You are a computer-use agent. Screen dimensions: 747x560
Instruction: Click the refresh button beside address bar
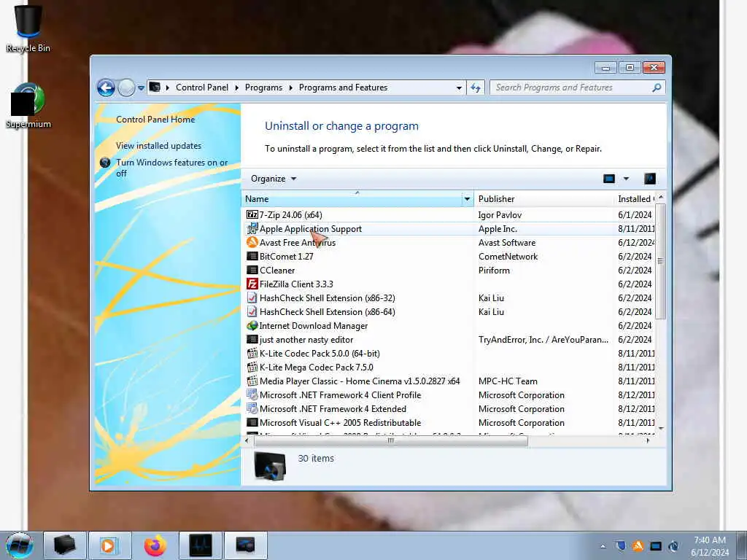click(476, 87)
